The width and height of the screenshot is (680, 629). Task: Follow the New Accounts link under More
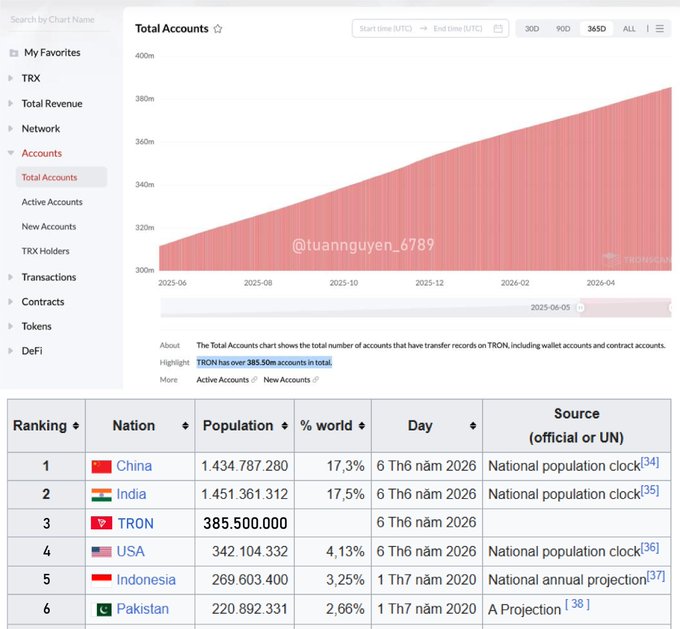(x=287, y=380)
